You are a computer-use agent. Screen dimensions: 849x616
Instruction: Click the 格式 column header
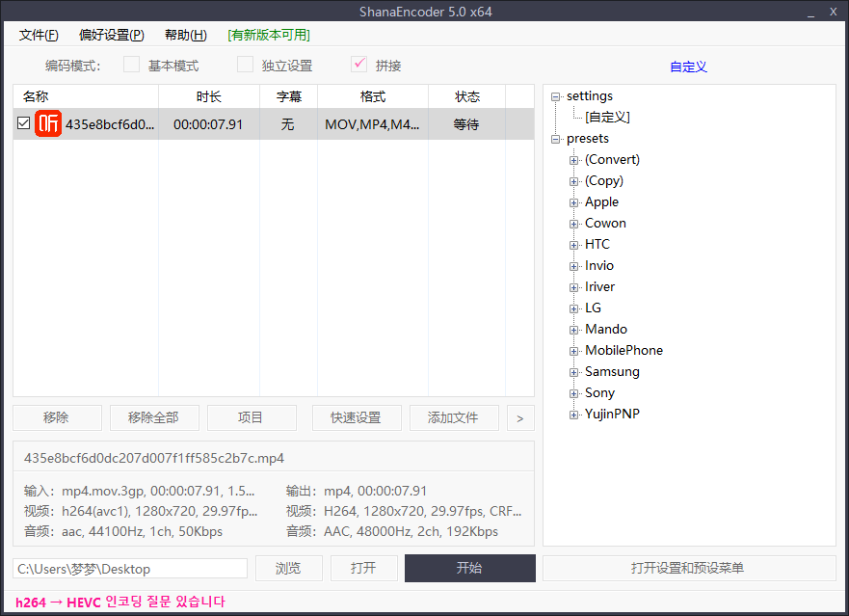click(373, 96)
